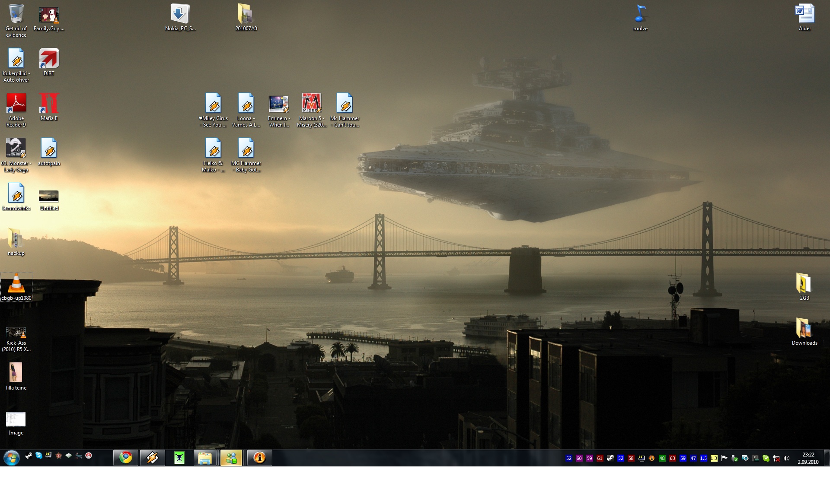Click the green 48 tray icon

(x=662, y=458)
